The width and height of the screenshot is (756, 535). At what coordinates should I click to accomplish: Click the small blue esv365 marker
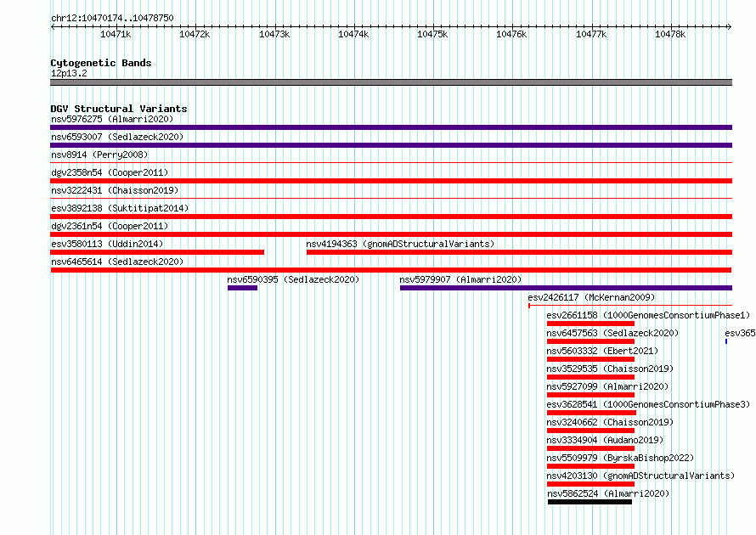tap(726, 341)
